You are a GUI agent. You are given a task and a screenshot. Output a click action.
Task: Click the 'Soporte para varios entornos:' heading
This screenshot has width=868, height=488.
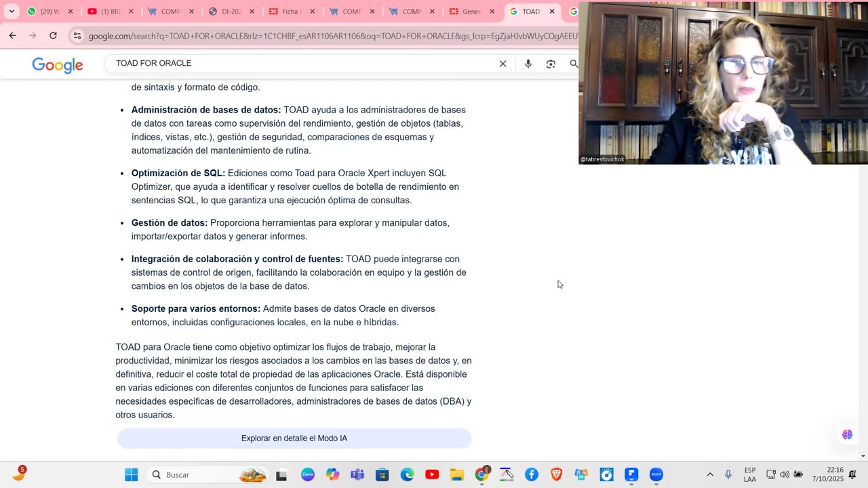pyautogui.click(x=196, y=308)
